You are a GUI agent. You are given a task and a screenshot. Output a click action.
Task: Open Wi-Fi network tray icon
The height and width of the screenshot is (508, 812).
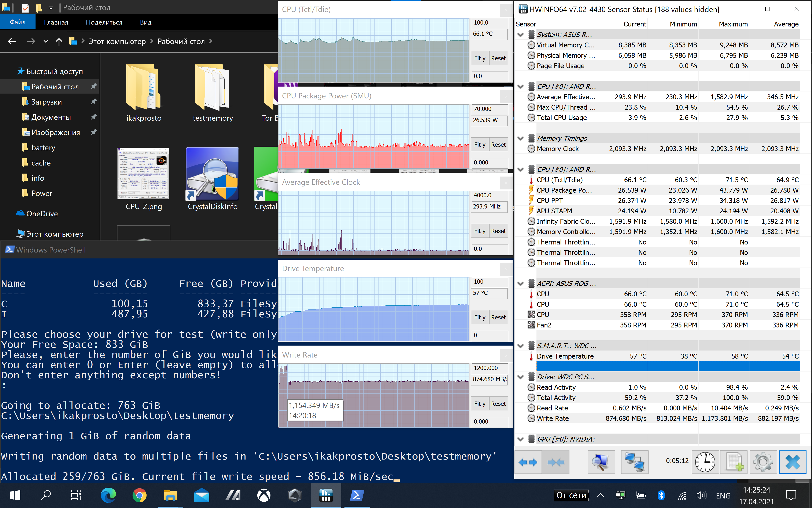point(682,496)
